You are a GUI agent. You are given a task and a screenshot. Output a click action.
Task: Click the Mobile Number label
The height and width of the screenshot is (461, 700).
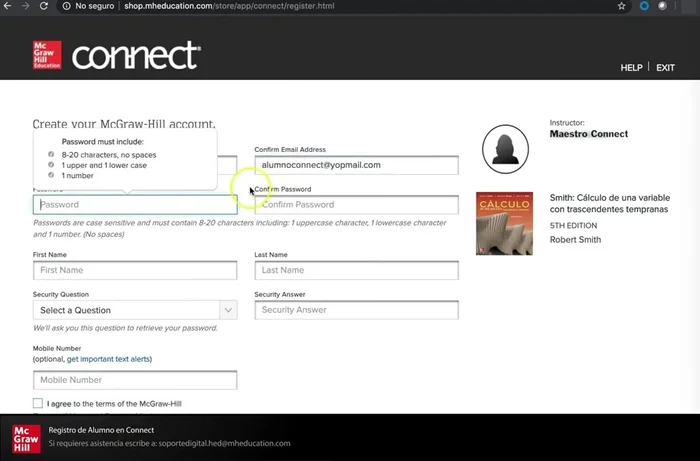[57, 349]
